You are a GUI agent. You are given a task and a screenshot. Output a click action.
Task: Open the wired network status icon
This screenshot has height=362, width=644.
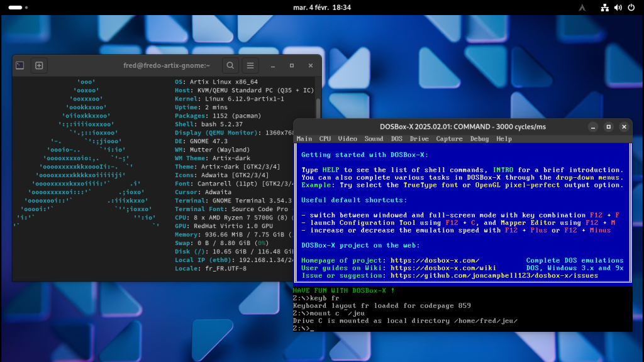click(605, 8)
